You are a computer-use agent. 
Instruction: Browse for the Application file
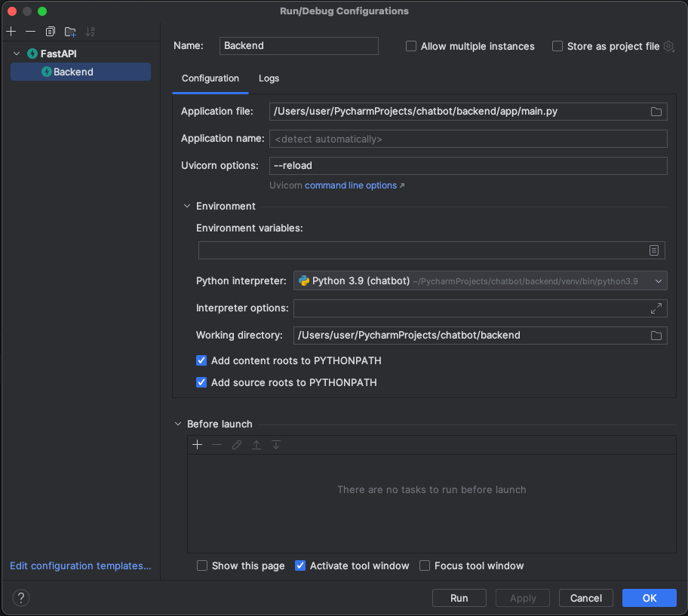pos(656,112)
